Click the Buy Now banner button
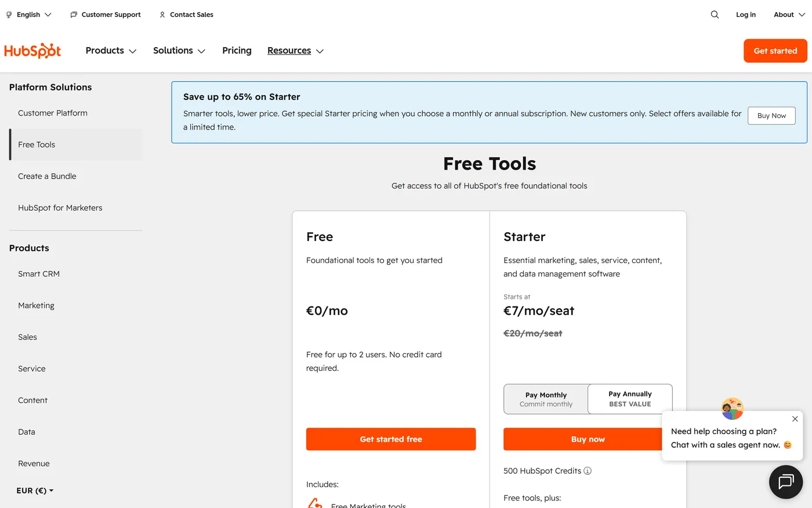 771,116
